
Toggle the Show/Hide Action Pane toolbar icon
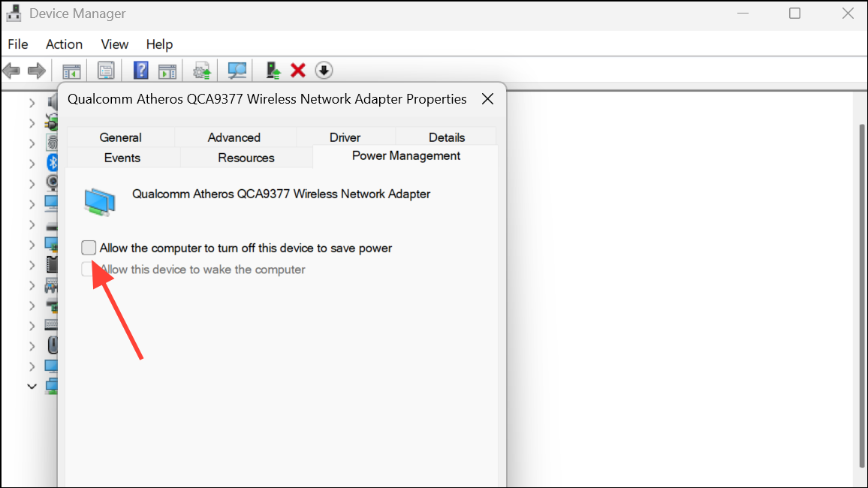167,71
